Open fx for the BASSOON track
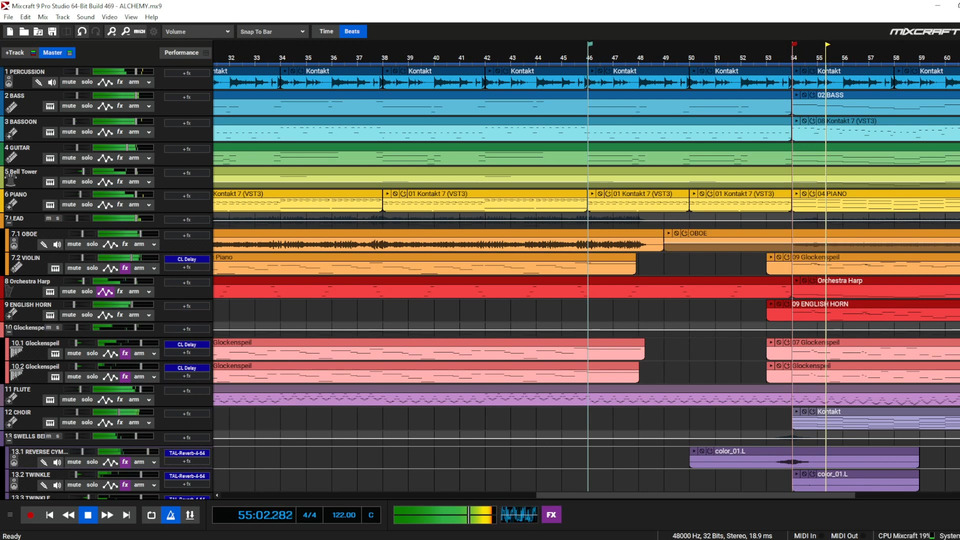The image size is (960, 540). click(120, 132)
